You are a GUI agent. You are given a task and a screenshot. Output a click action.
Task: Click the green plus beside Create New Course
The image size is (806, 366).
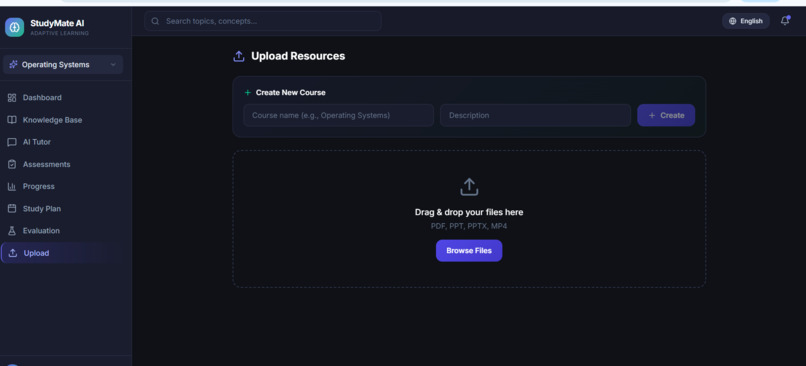(x=248, y=93)
